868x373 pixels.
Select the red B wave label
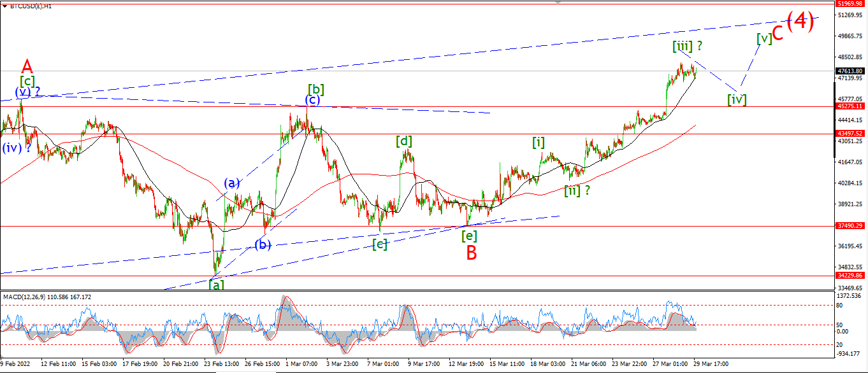click(x=471, y=253)
